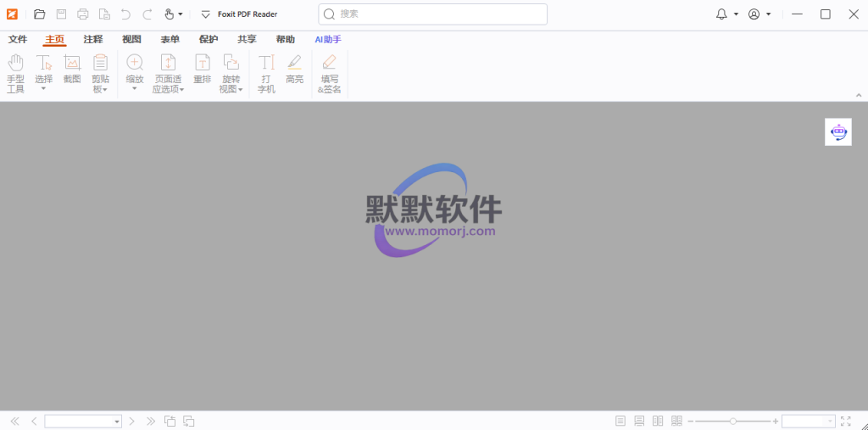
Task: Click the Reflow (重排) icon
Action: pyautogui.click(x=203, y=70)
